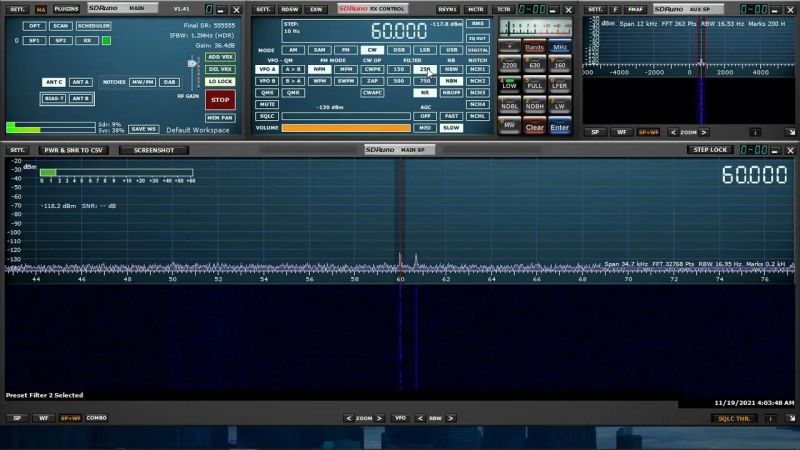Toggle the LO LOCK button
The height and width of the screenshot is (450, 800).
click(220, 82)
